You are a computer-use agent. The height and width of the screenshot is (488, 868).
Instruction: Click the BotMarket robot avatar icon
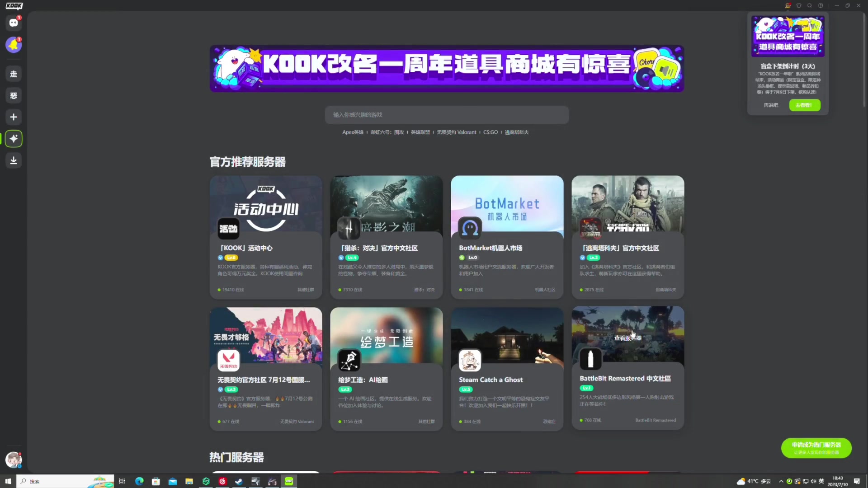470,229
